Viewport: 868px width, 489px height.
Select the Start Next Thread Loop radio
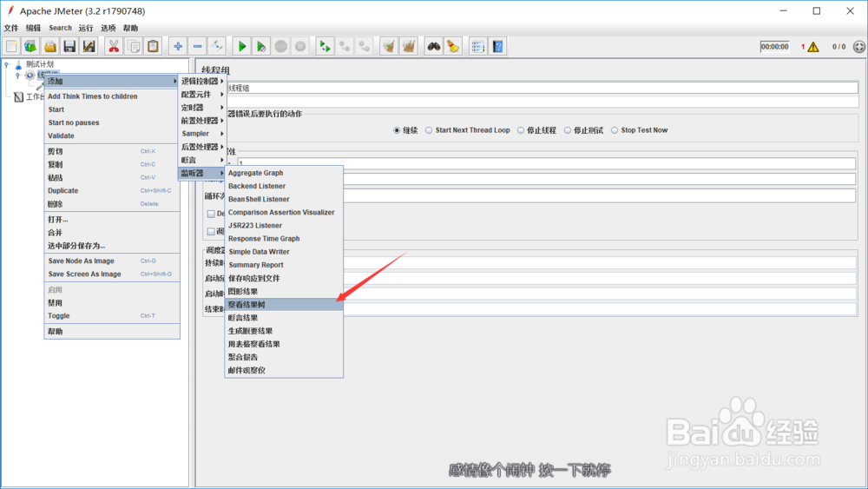pos(429,130)
